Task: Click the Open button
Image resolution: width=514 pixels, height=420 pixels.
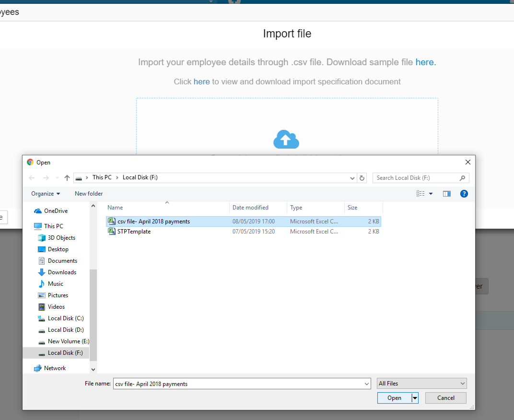Action: pos(394,398)
